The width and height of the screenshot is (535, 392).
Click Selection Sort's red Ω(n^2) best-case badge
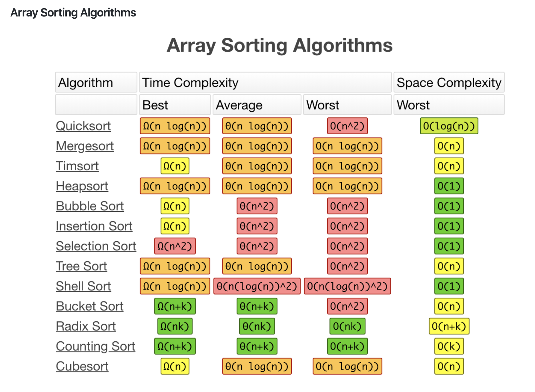(175, 246)
